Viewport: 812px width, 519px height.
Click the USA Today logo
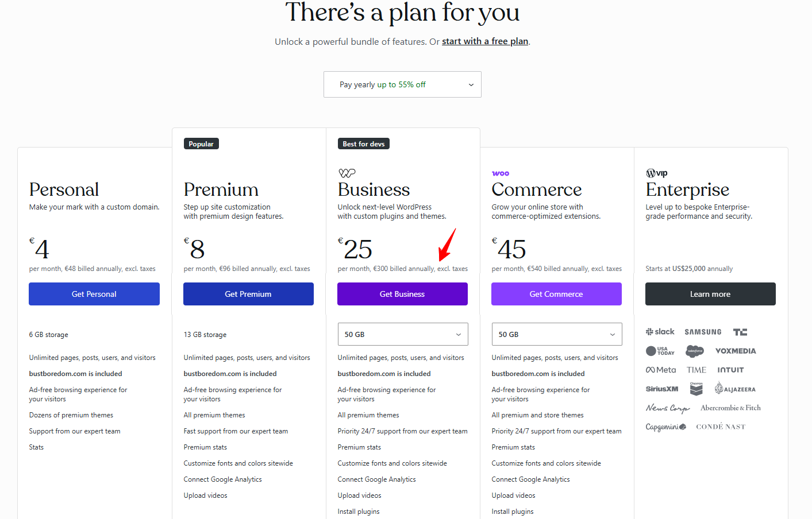660,351
